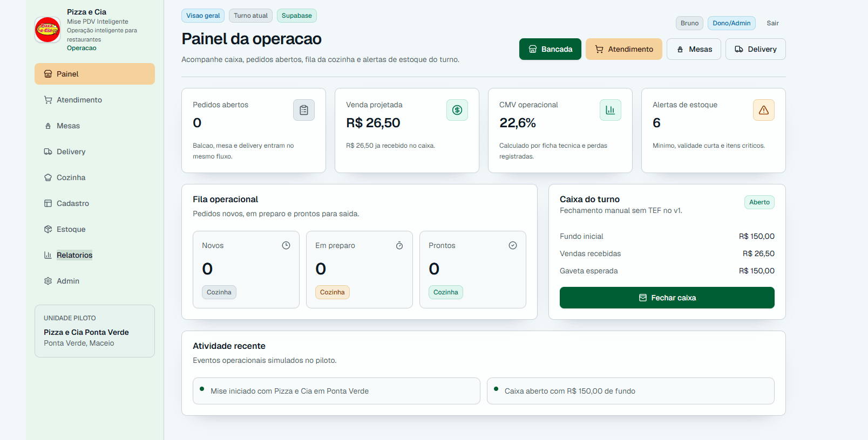This screenshot has height=440, width=868.
Task: Click the Painel store icon in sidebar
Action: coord(48,74)
